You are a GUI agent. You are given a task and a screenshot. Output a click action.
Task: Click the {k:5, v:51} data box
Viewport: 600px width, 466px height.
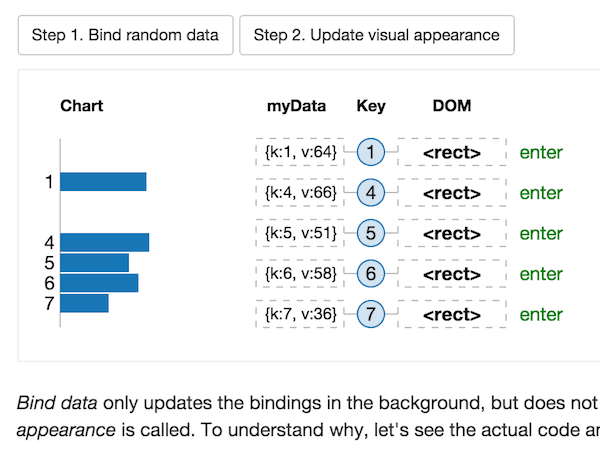click(300, 234)
